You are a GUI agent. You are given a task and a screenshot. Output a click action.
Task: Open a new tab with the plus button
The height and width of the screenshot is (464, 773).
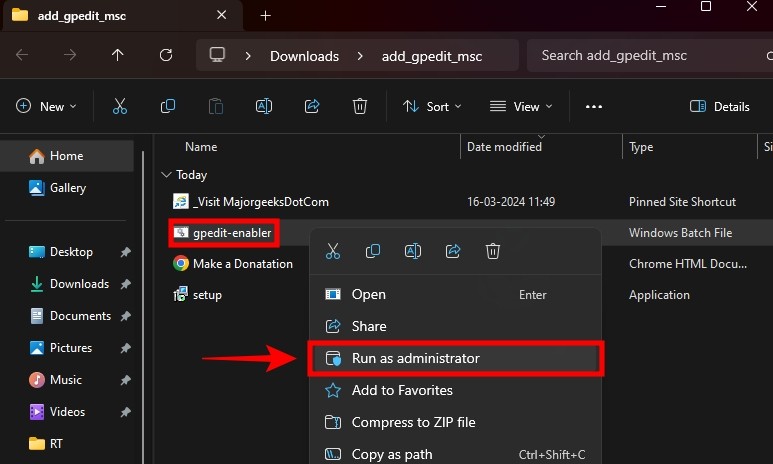[265, 16]
